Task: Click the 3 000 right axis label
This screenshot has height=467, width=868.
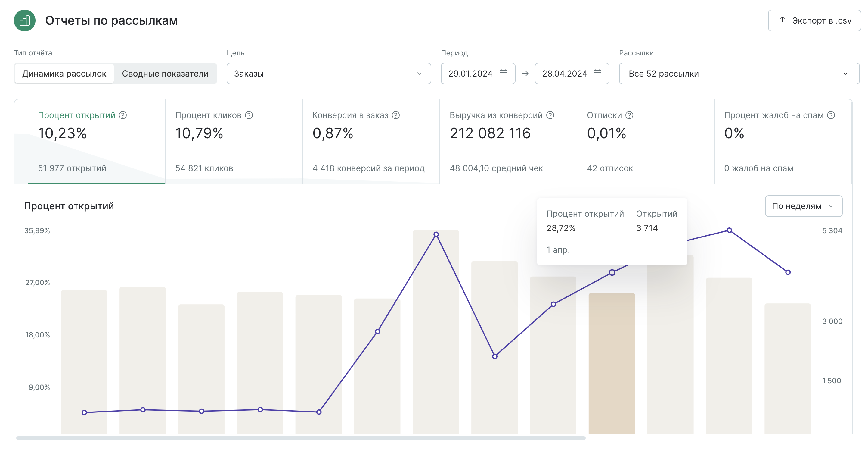Action: 832,321
